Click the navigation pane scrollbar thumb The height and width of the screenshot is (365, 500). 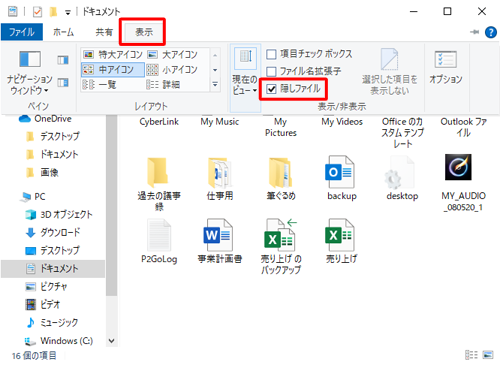(x=112, y=205)
